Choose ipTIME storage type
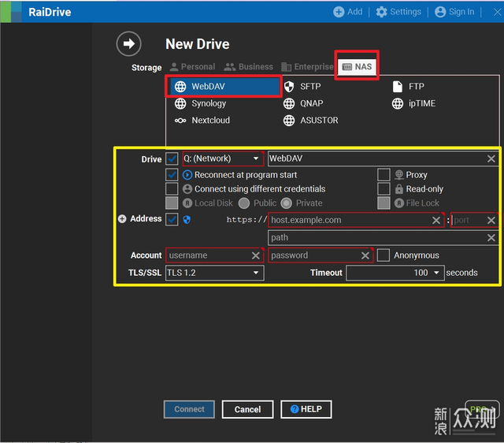This screenshot has height=443, width=504. point(413,103)
